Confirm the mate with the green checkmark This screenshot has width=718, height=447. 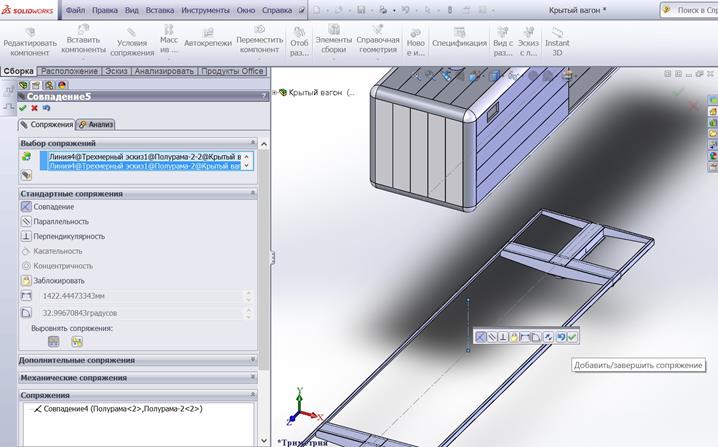pyautogui.click(x=22, y=108)
